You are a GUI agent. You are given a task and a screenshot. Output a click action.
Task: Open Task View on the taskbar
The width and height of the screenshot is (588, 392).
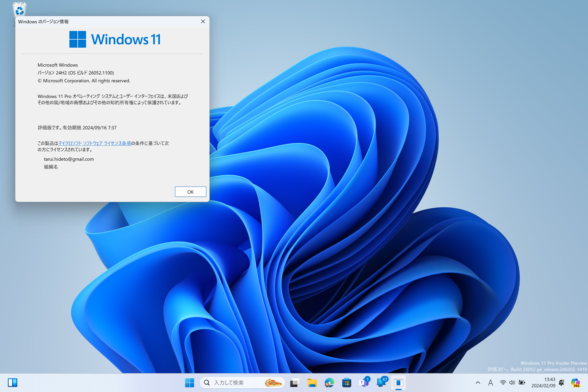click(x=295, y=383)
